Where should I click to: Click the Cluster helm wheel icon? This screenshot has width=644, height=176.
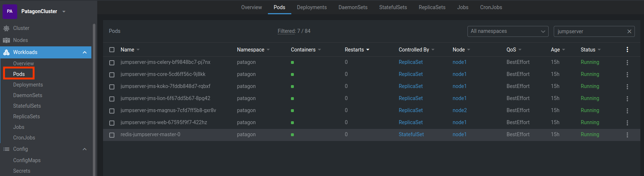(x=6, y=28)
